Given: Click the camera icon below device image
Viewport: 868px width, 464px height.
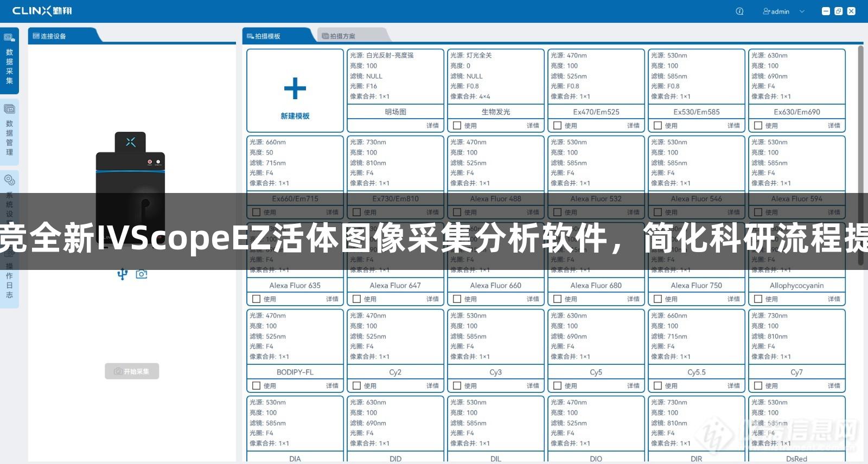Looking at the screenshot, I should pos(142,274).
